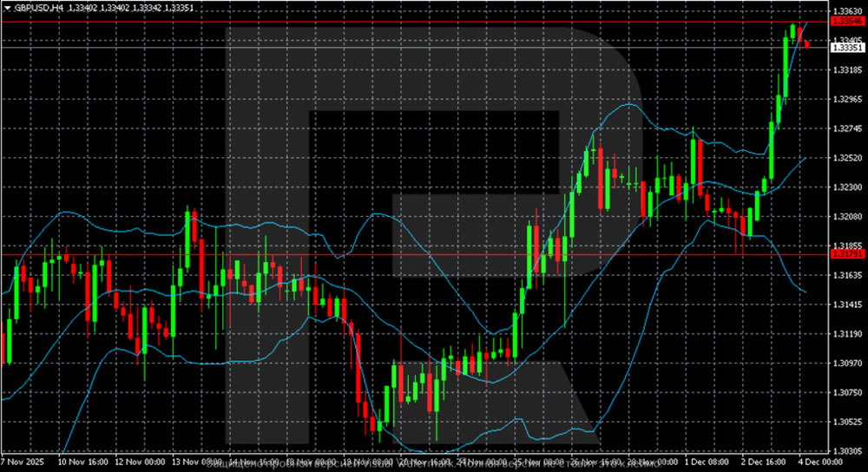Select the red 1.31791 price tag
This screenshot has height=472, width=868.
(x=847, y=254)
